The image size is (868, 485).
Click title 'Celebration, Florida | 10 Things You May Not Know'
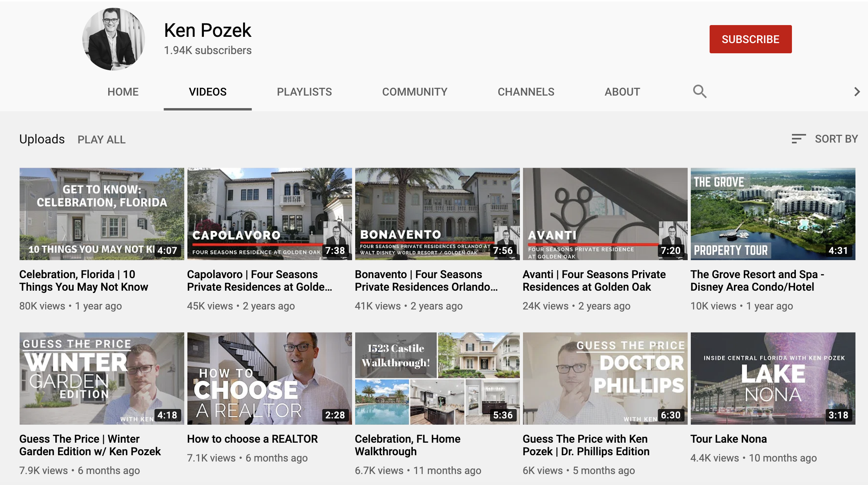84,281
